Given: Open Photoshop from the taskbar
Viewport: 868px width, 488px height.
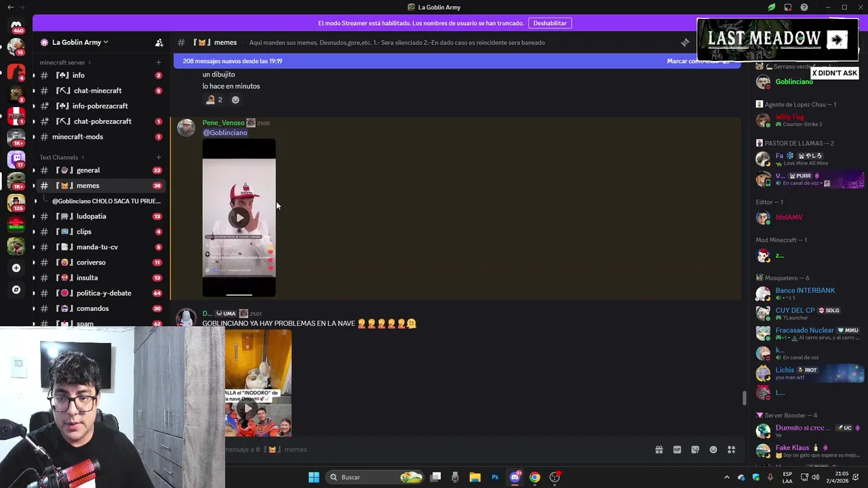Looking at the screenshot, I should coord(495,477).
